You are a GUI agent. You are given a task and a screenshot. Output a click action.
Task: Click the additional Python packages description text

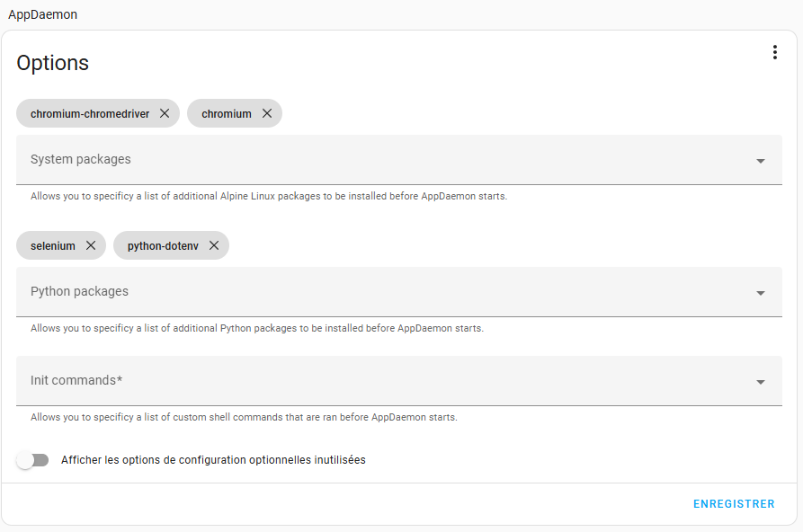(x=257, y=328)
